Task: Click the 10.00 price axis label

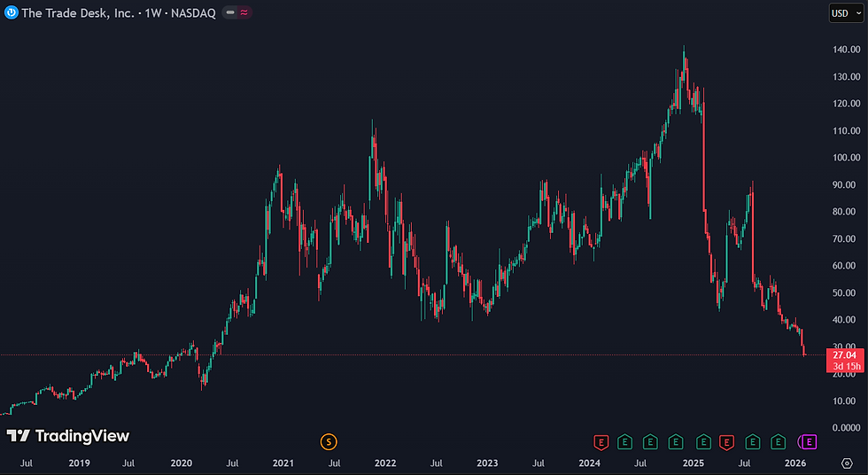Action: coord(844,401)
